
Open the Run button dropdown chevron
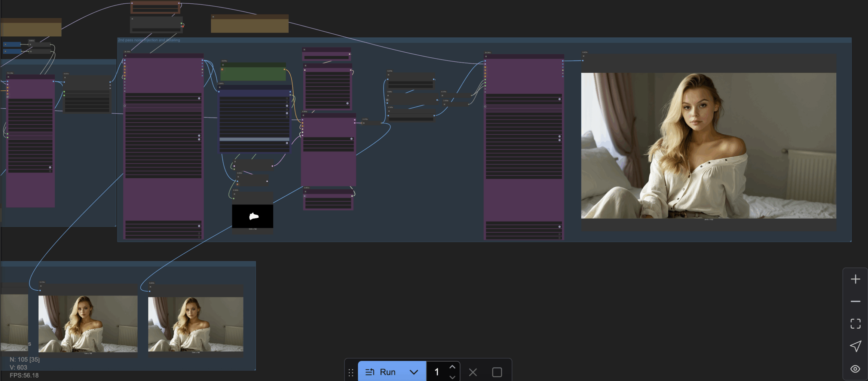point(414,372)
